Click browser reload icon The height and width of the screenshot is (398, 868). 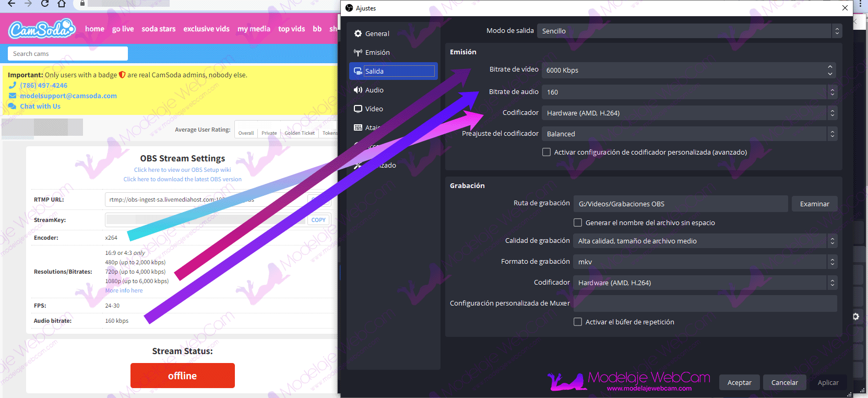click(x=45, y=3)
